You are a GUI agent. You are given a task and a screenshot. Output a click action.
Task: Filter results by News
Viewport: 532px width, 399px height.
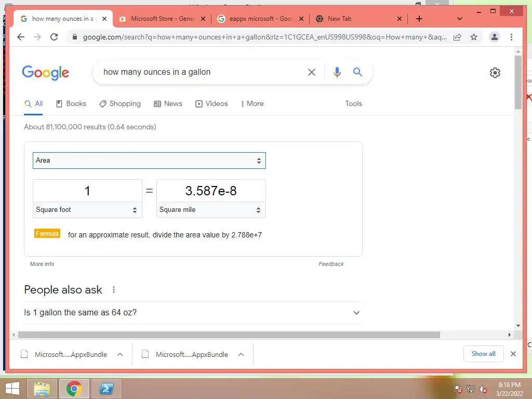[x=168, y=104]
